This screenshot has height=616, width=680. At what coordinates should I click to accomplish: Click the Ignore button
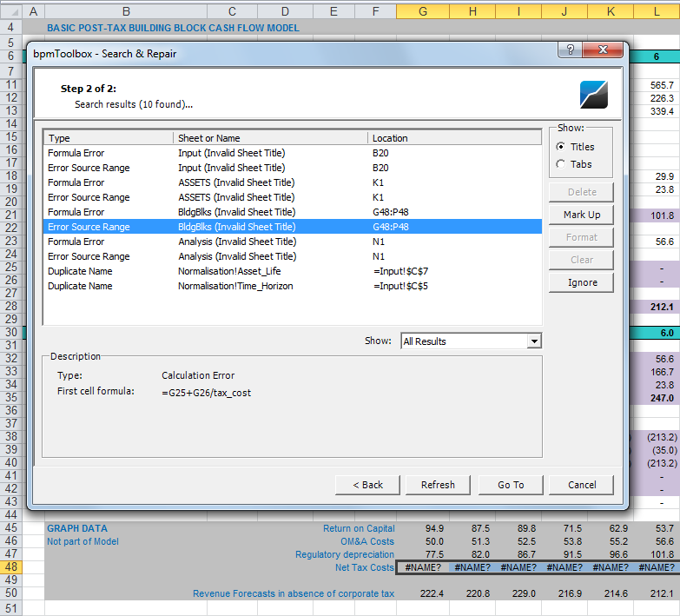(581, 282)
